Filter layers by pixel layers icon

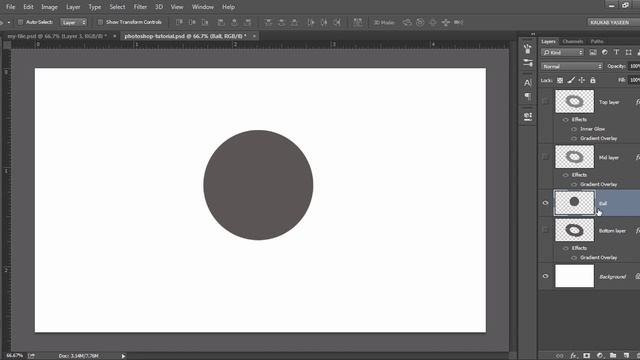click(x=593, y=52)
